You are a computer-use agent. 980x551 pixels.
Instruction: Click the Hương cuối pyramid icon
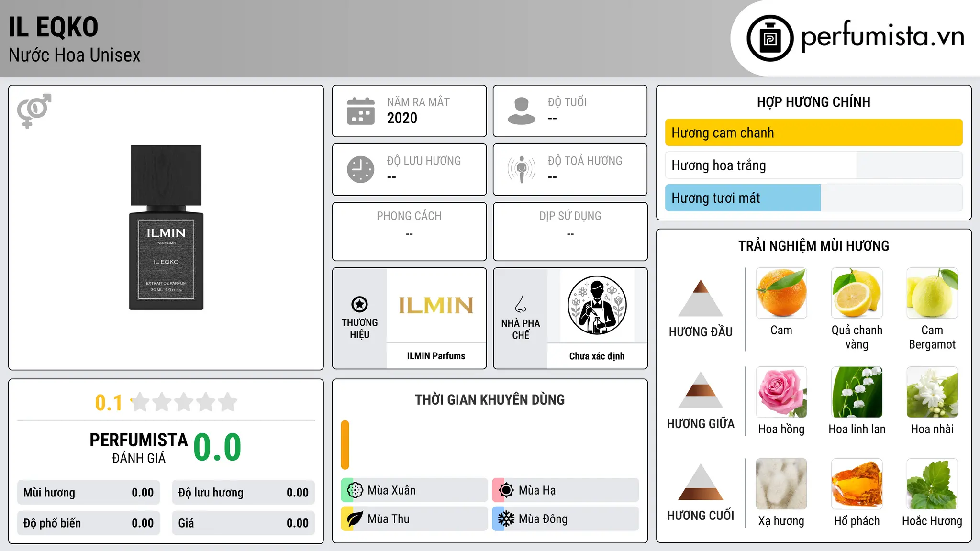(x=701, y=482)
